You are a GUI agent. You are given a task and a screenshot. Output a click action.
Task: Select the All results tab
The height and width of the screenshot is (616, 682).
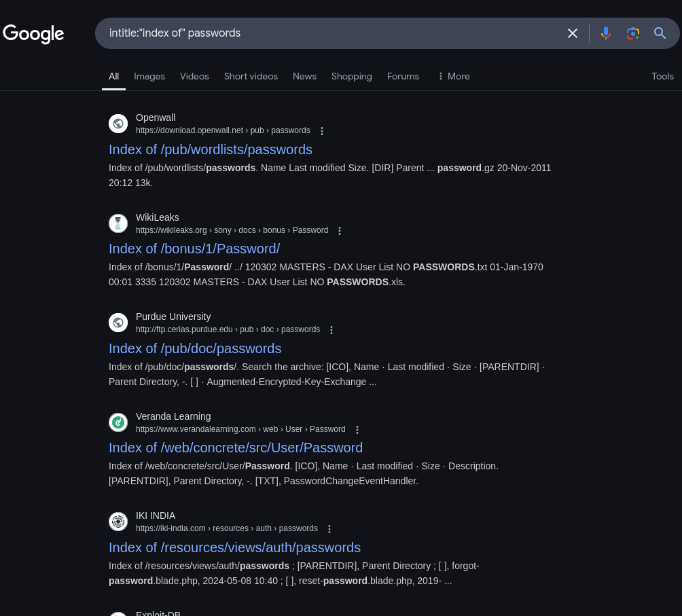click(x=113, y=77)
